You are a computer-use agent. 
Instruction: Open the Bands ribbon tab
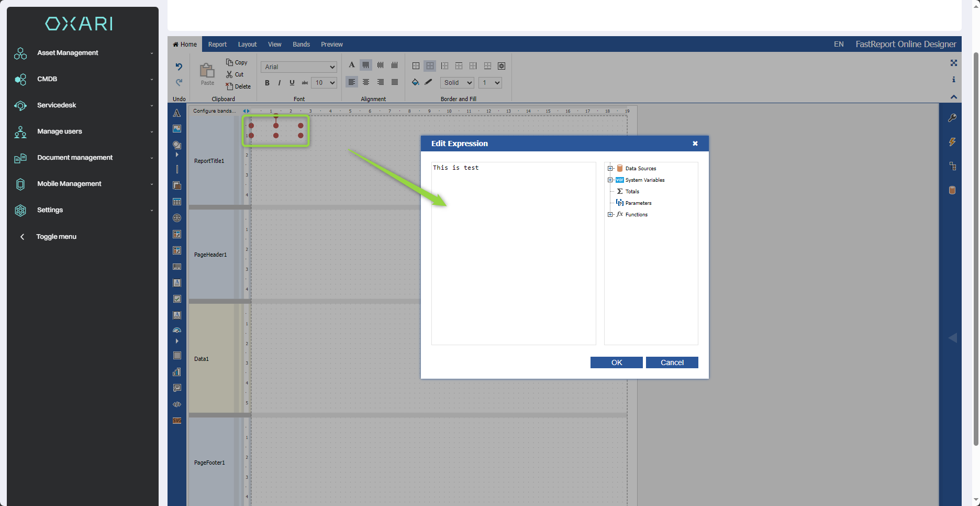point(301,45)
